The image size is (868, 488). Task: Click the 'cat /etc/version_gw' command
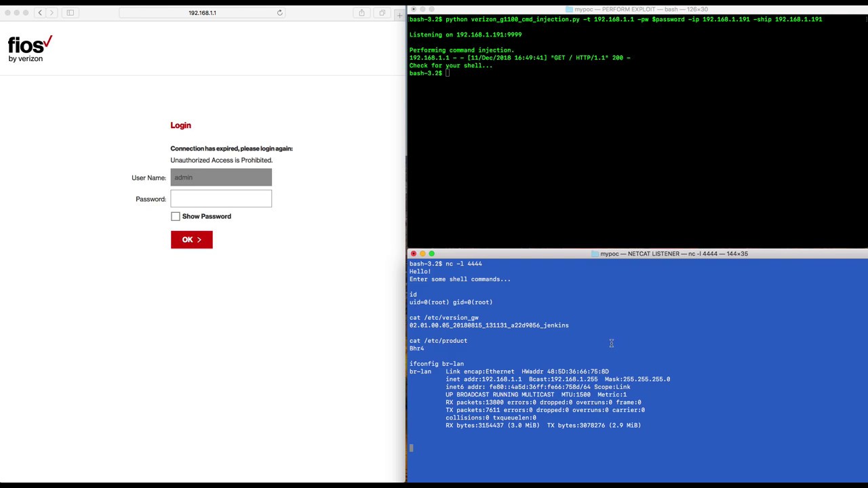[x=443, y=317]
